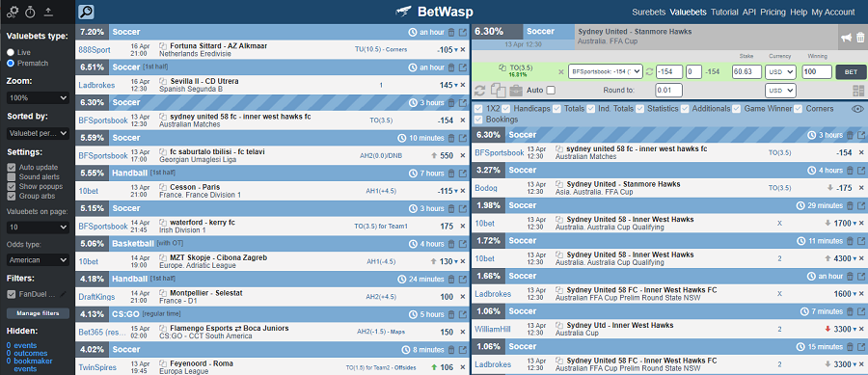868x375 pixels.
Task: Click refresh icon beside BFSportsbook odds dropdown
Action: pyautogui.click(x=649, y=72)
